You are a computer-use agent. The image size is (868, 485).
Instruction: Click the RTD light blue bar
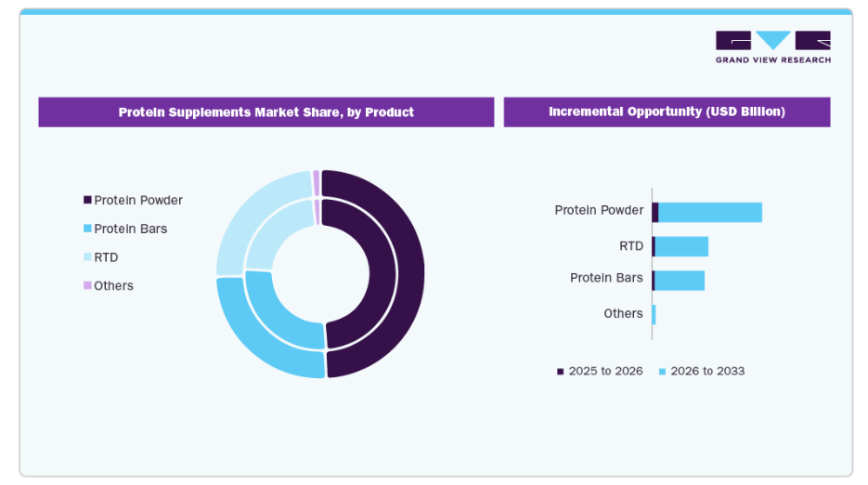click(x=681, y=246)
